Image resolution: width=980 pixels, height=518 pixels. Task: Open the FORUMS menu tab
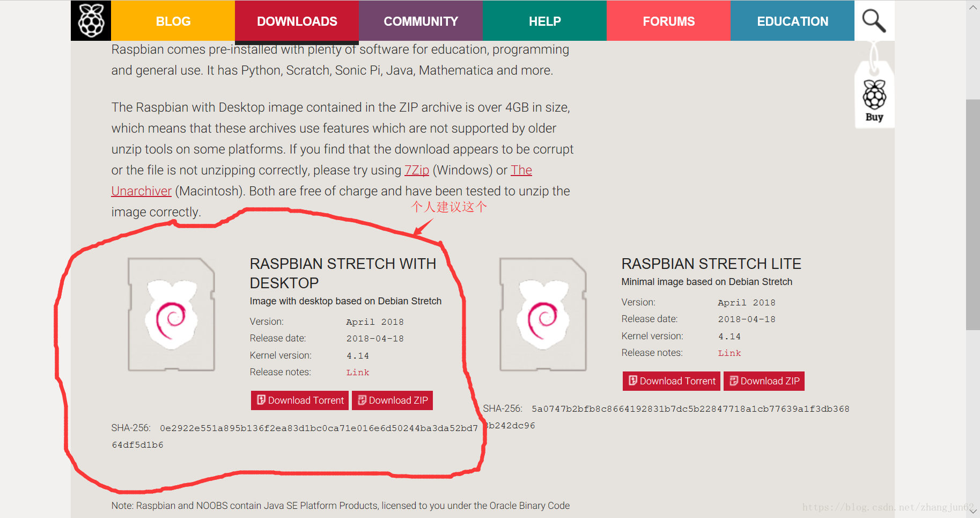[x=668, y=21]
